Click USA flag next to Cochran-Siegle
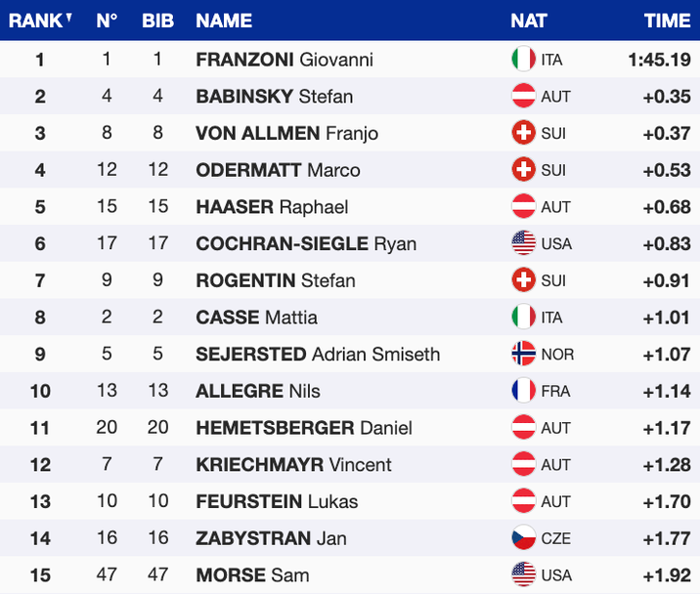Image resolution: width=700 pixels, height=594 pixels. (524, 243)
